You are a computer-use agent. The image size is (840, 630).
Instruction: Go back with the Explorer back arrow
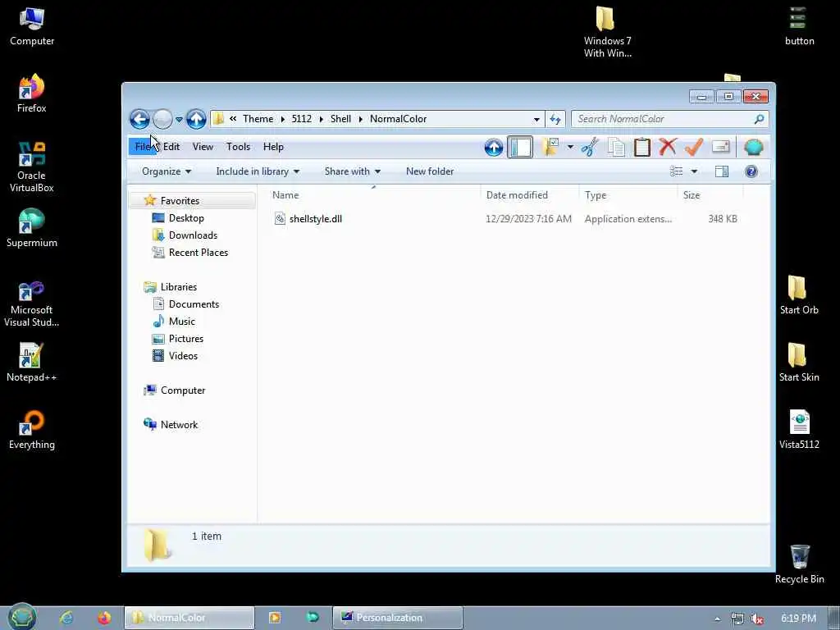point(139,119)
